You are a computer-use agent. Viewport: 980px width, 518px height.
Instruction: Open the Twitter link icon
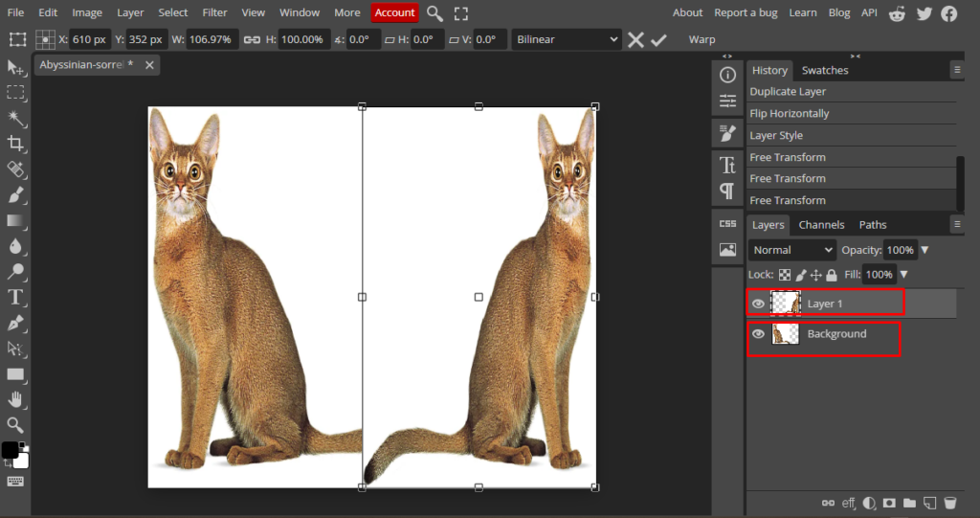point(924,13)
